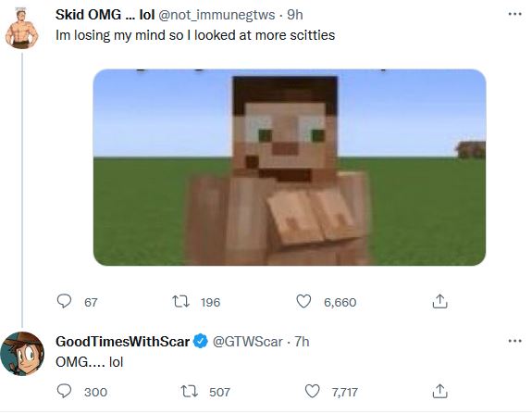The width and height of the screenshot is (532, 414).
Task: Open more options for Skid OMG's tweet
Action: coord(514,14)
